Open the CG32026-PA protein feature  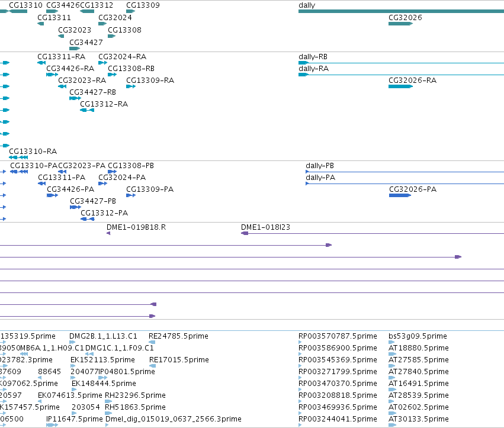pyautogui.click(x=400, y=195)
